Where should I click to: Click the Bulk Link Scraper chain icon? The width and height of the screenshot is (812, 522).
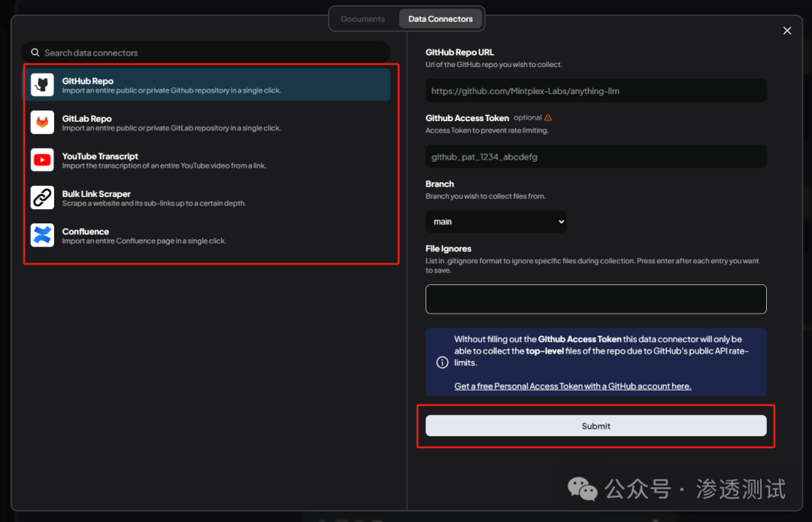(x=42, y=198)
